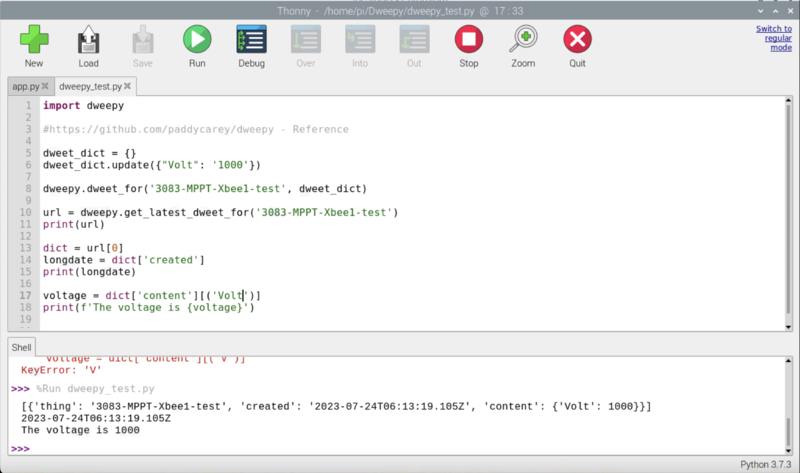
Task: Click the 'print(url)' code line
Action: point(73,224)
